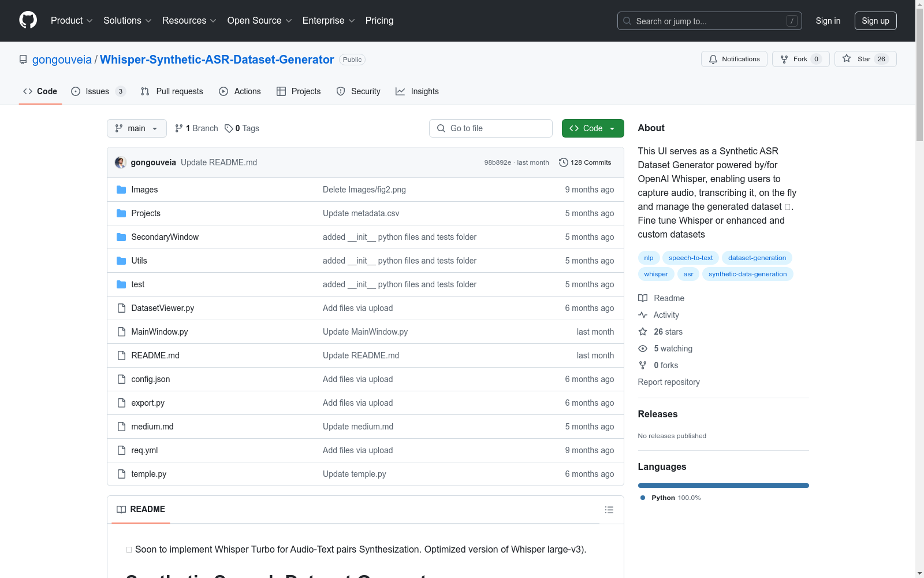This screenshot has width=924, height=578.
Task: Open the medium.md file
Action: 152,427
